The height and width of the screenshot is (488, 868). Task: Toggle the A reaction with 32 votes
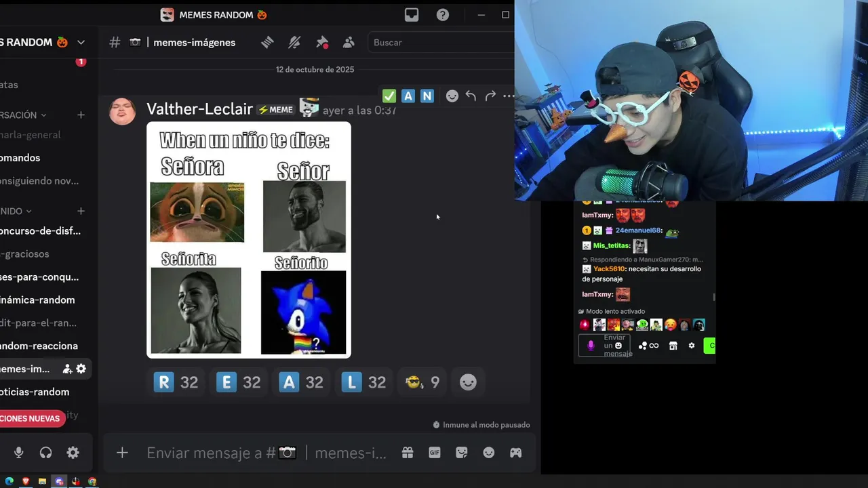(301, 382)
